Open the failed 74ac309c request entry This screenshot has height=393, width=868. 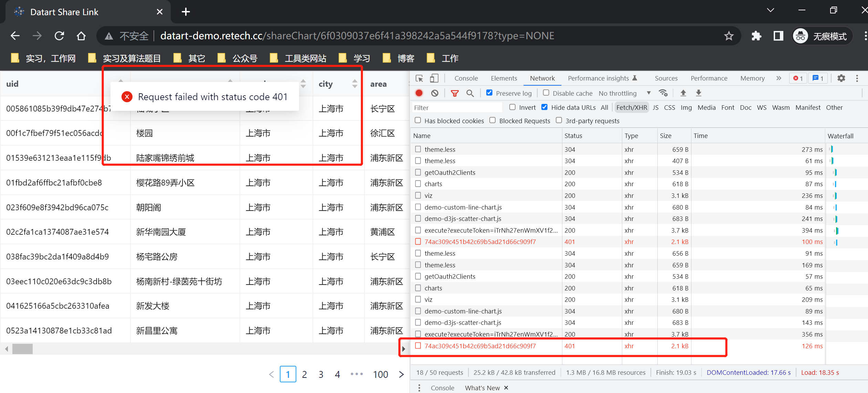coord(480,346)
